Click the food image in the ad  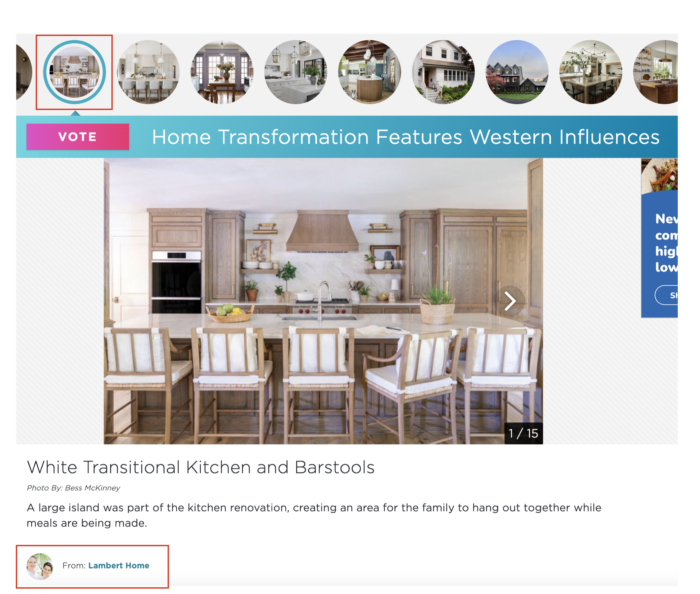tap(660, 175)
